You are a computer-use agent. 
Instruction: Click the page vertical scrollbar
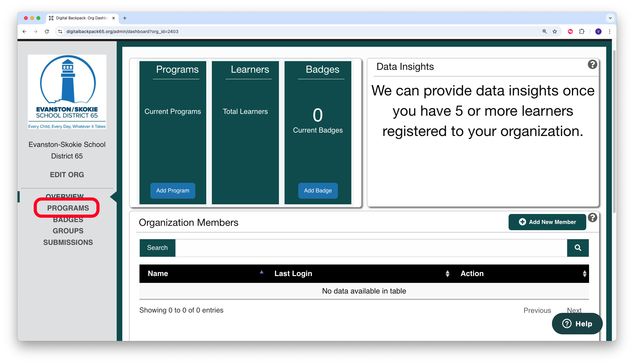point(614,131)
